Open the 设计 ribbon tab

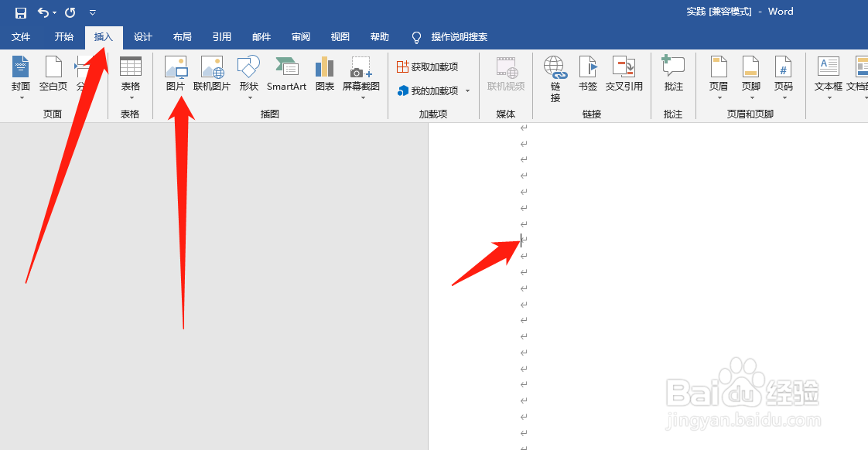[x=142, y=36]
